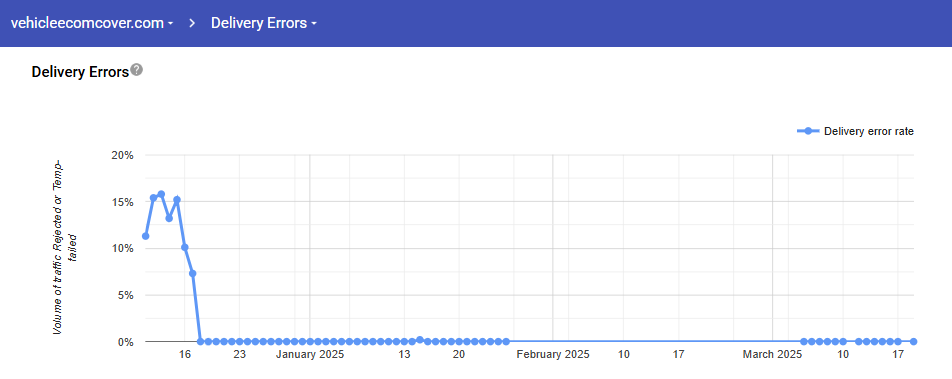The image size is (952, 379).
Task: Click the first zero-value point after the drop
Action: (200, 341)
